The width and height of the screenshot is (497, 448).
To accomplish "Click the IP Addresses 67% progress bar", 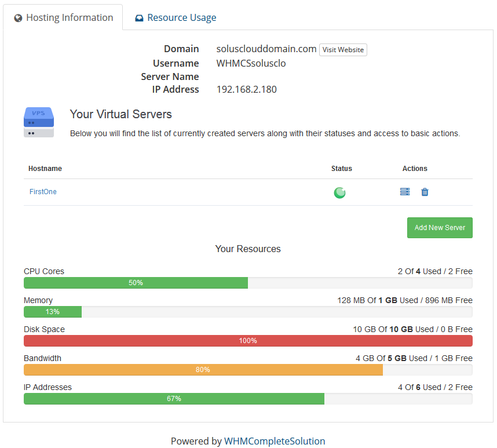I will (x=174, y=399).
